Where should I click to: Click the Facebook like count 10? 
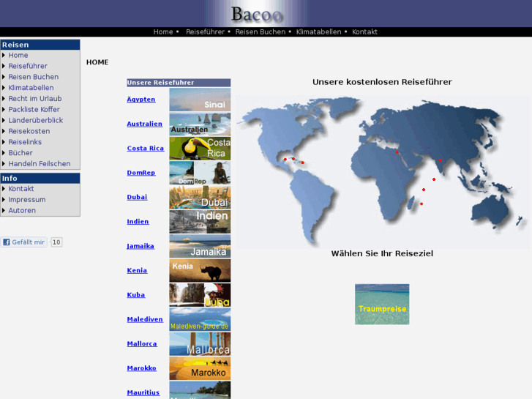[x=56, y=242]
